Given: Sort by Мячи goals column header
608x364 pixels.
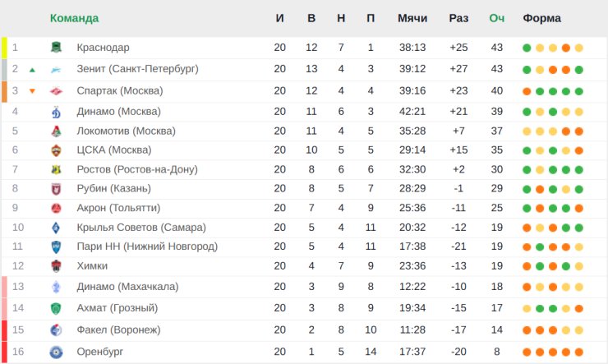Looking at the screenshot, I should pyautogui.click(x=412, y=18).
